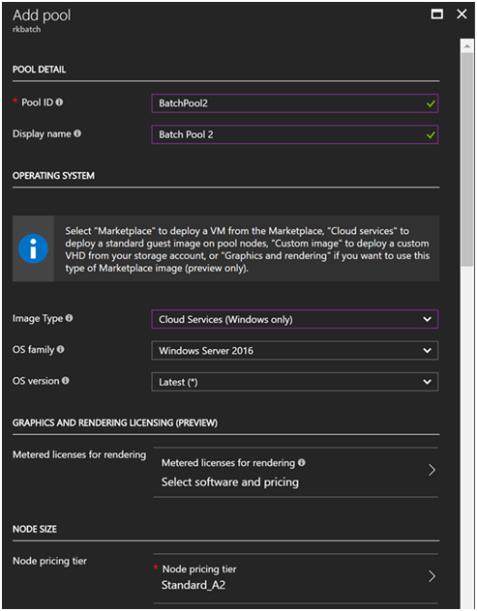Click the blue information icon in notice box
477x611 pixels.
coord(33,249)
